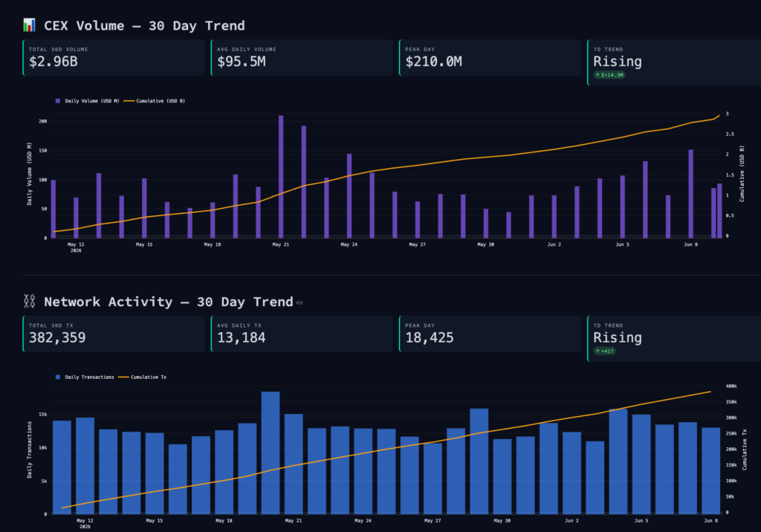
Task: Click the anchor link icon after Network Activity heading
Action: (x=299, y=303)
